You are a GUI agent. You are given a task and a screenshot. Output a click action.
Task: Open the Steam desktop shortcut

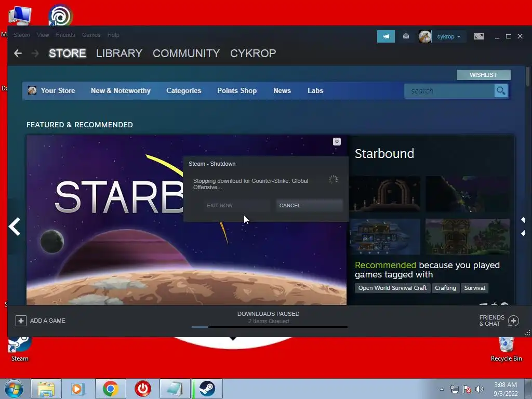[20, 349]
